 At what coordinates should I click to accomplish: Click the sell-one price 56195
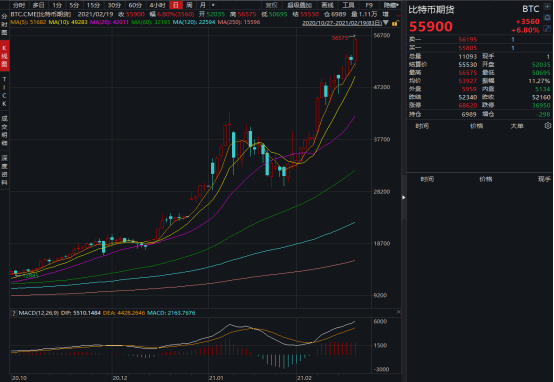468,40
